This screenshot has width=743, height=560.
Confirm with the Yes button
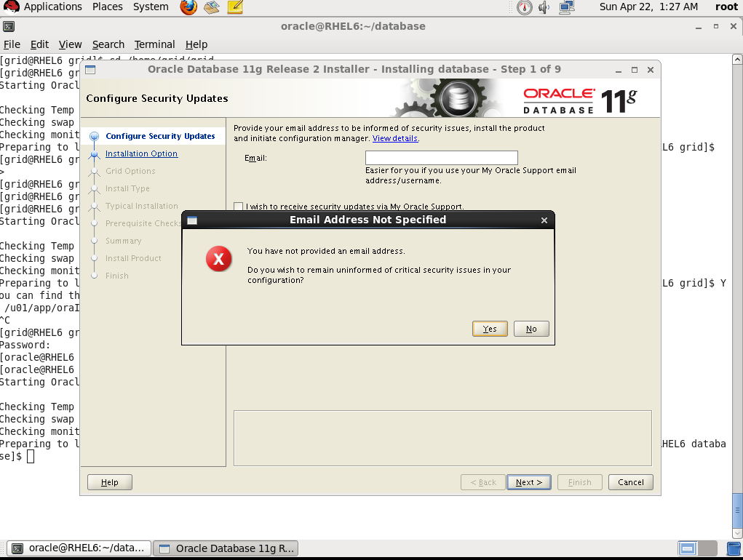pyautogui.click(x=490, y=329)
